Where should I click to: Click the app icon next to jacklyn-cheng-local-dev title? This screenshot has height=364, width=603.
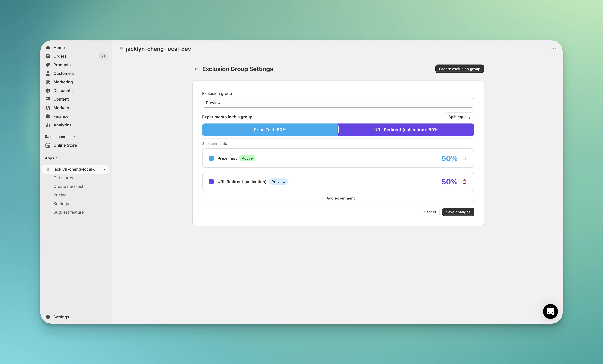click(x=121, y=49)
